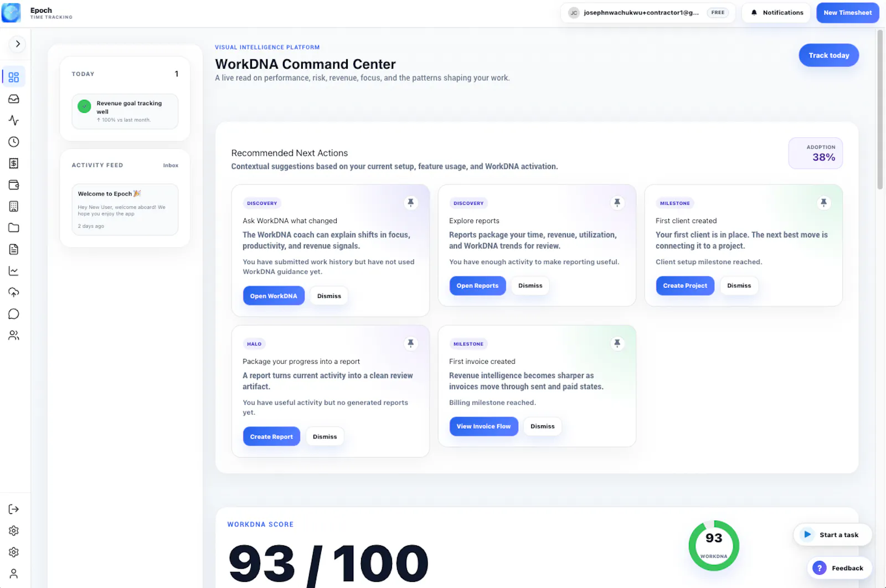This screenshot has height=588, width=886.
Task: Open the folder projects icon in sidebar
Action: [14, 228]
